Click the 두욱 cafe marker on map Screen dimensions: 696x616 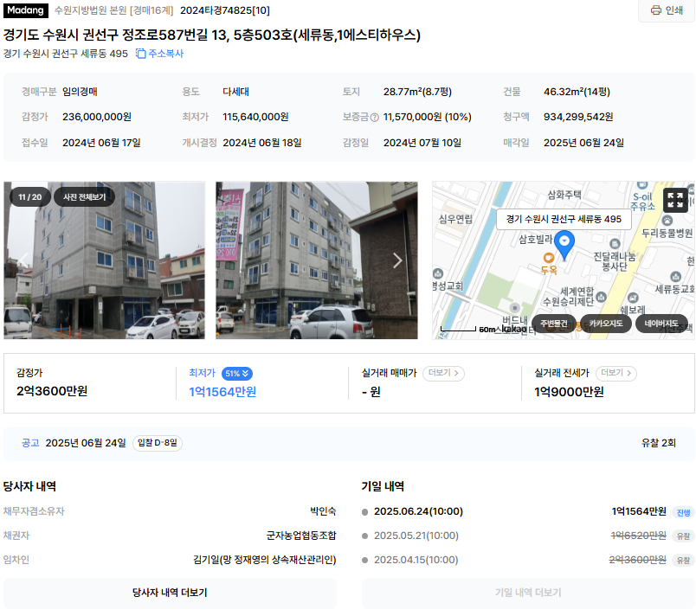pos(549,258)
